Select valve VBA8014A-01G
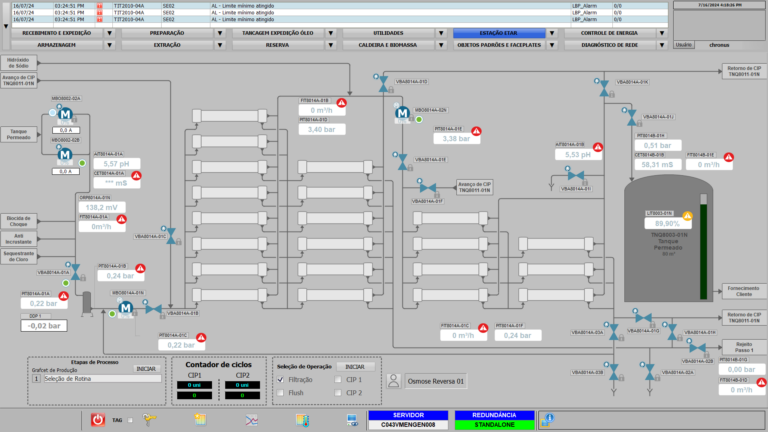The width and height of the screenshot is (768, 432). 644,318
